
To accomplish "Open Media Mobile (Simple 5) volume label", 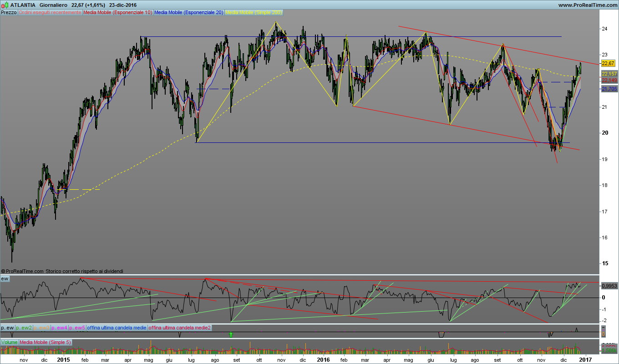I will tap(45, 342).
